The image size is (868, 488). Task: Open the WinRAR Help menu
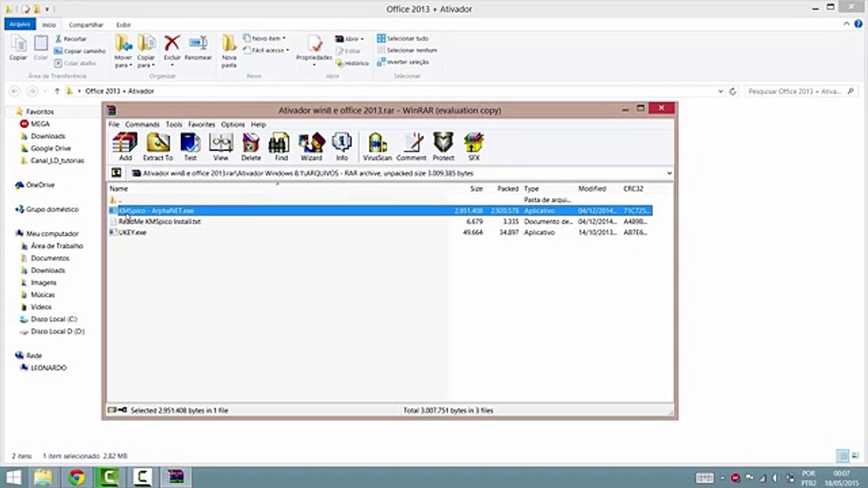258,125
